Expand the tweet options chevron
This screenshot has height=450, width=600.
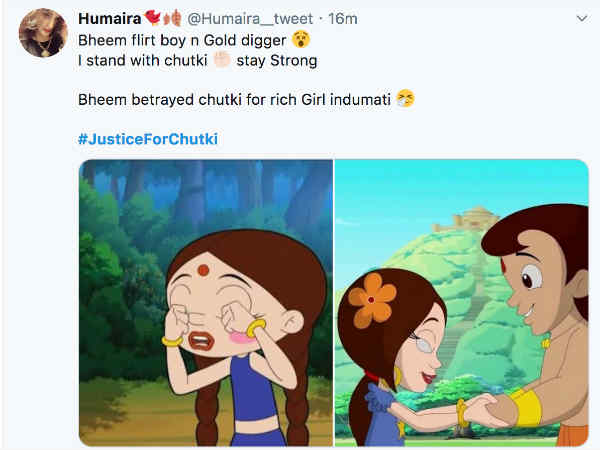[581, 19]
